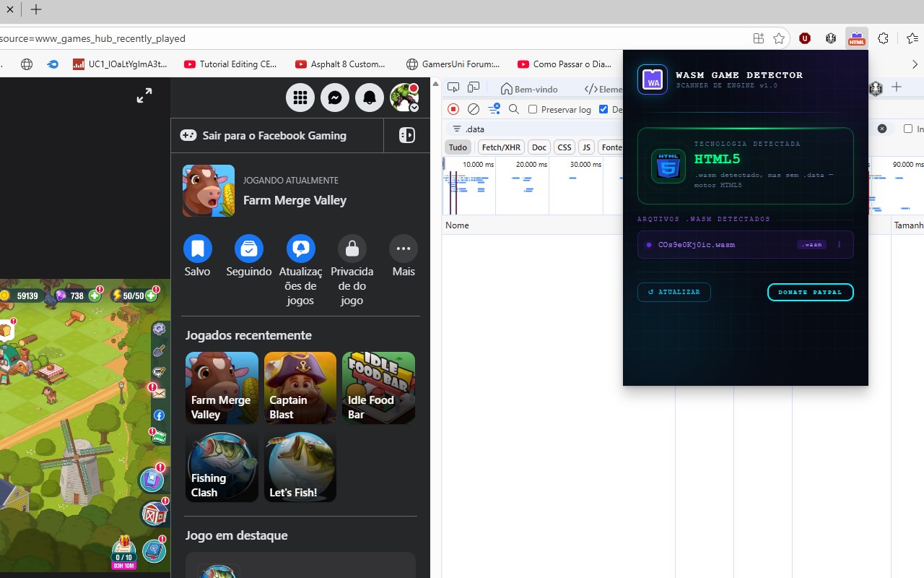Open Privacidade do jogo lock button
924x578 pixels.
[352, 249]
